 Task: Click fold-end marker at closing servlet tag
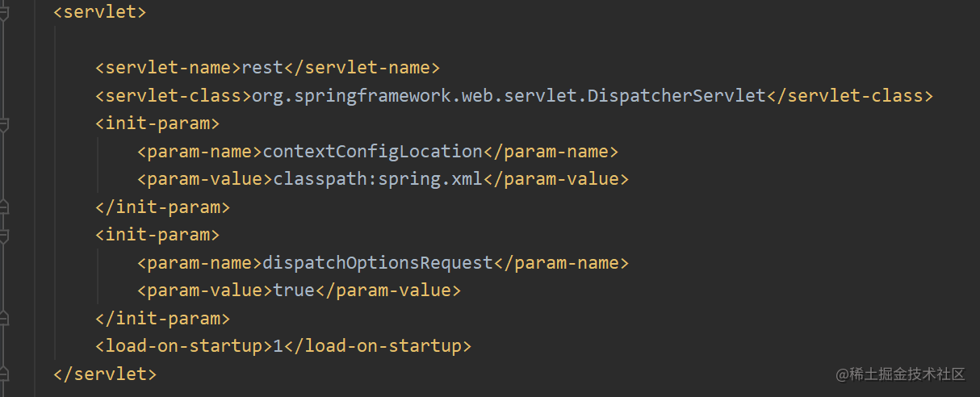(x=3, y=374)
